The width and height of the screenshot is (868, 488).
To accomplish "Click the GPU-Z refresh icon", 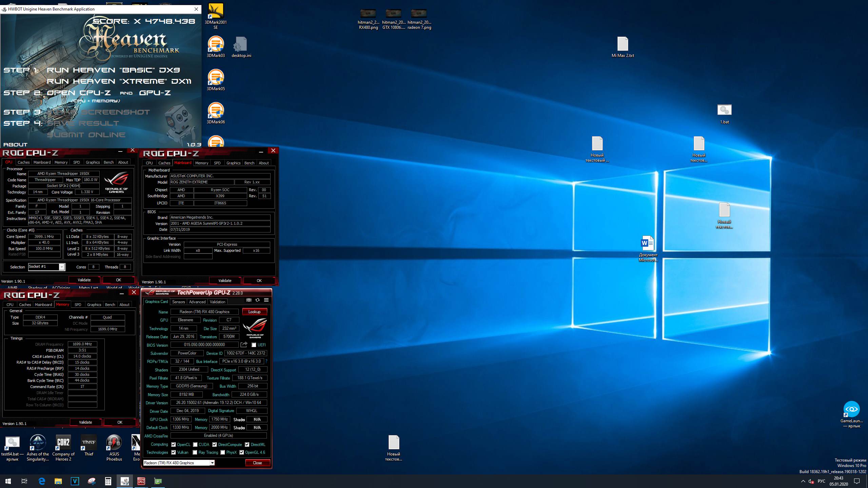I will point(257,300).
